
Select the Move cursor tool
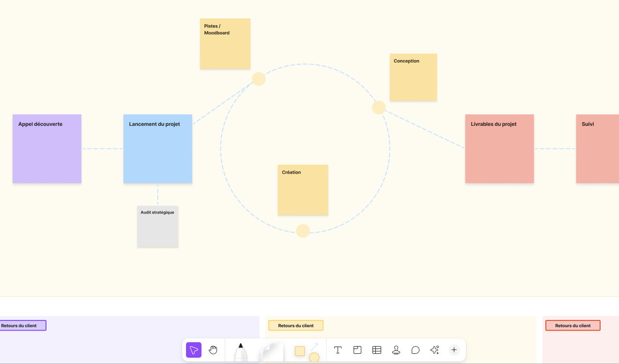pyautogui.click(x=194, y=350)
